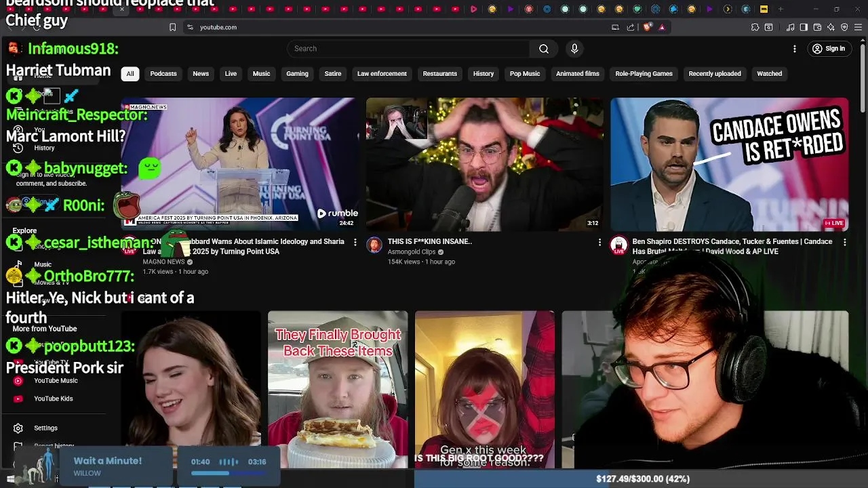The height and width of the screenshot is (488, 868).
Task: Open Ben Shapiro DESTROYS Candace video title
Action: coord(732,247)
